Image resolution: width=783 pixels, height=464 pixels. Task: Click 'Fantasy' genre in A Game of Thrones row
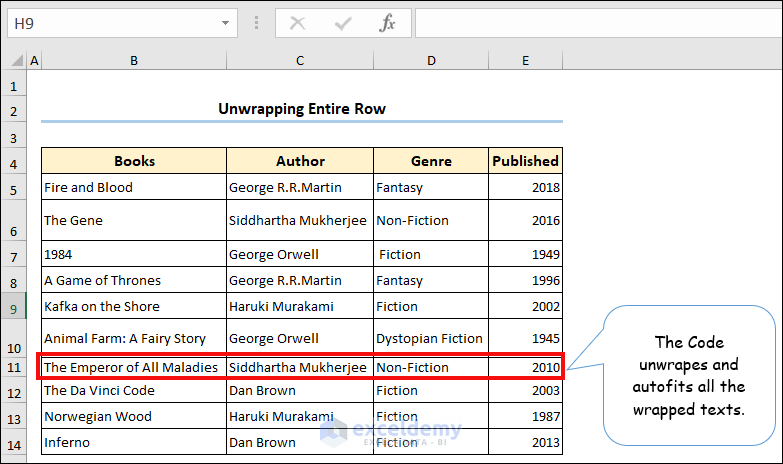point(431,280)
